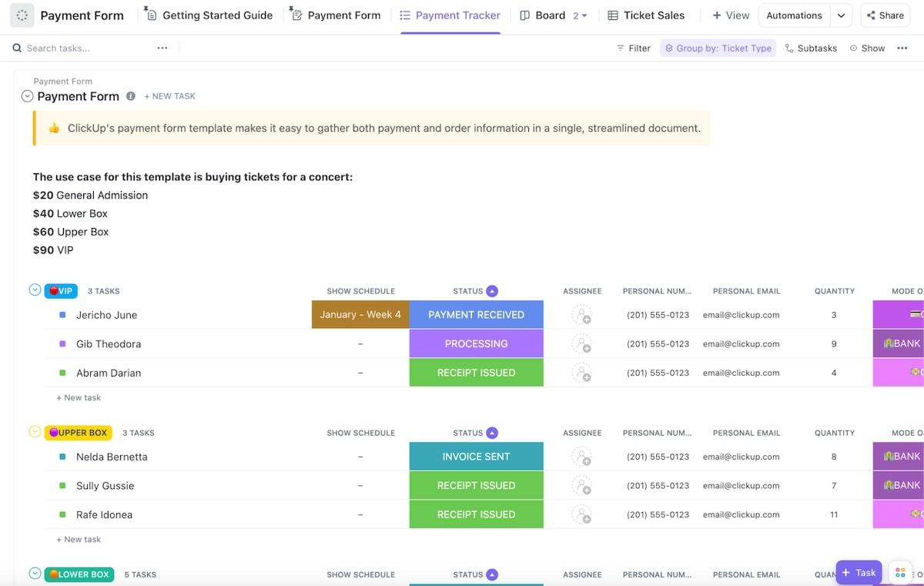The image size is (924, 586).
Task: Toggle the Subtasks display option
Action: coord(811,48)
